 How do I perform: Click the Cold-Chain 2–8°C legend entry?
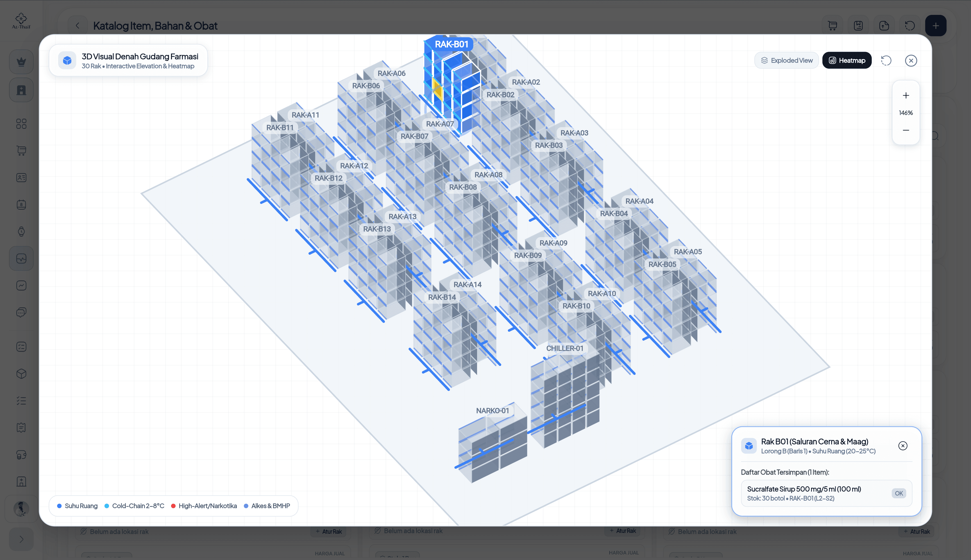click(134, 506)
